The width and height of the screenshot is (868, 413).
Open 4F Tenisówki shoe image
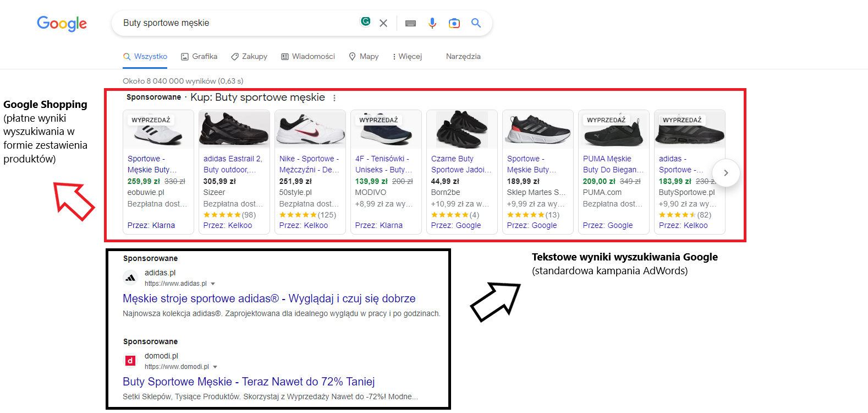[386, 130]
